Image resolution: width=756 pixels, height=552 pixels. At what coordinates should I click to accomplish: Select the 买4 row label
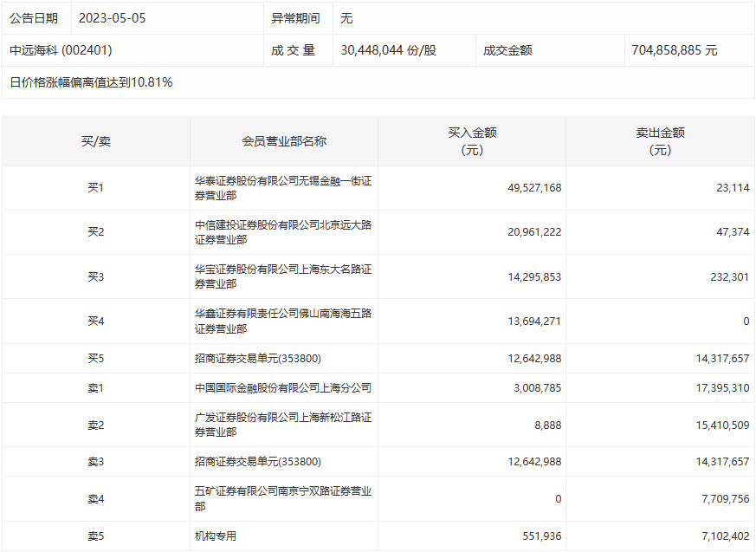point(96,321)
